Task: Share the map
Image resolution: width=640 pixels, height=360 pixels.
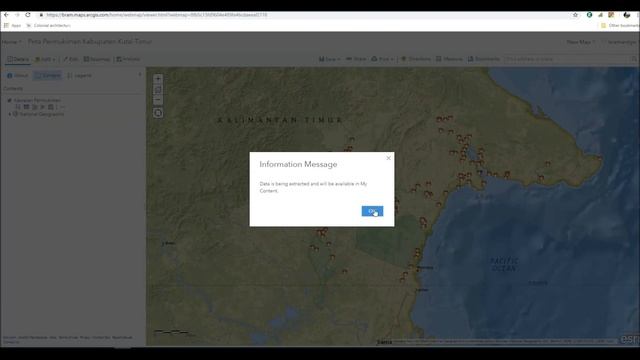Action: click(356, 59)
